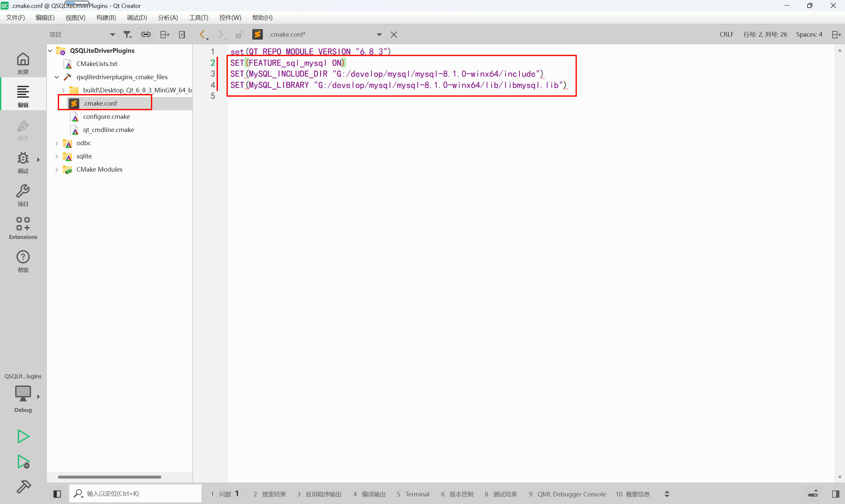
Task: Run the project with the green play icon
Action: coord(22,436)
